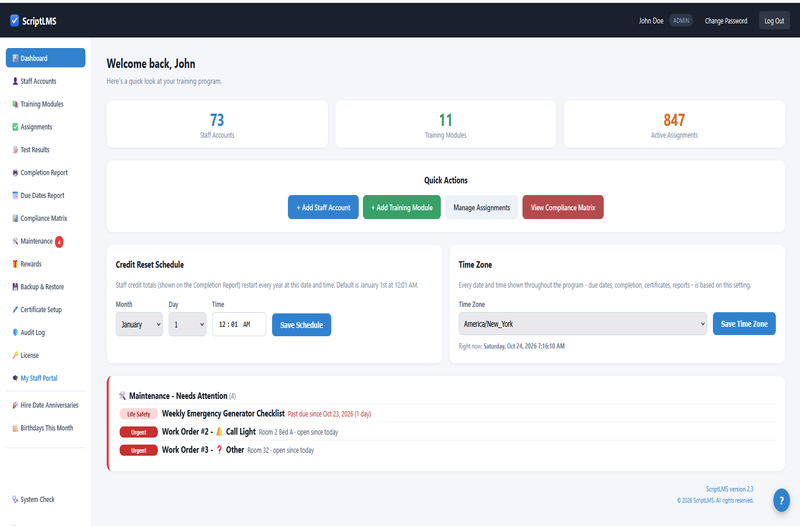The height and width of the screenshot is (526, 800).
Task: Click the System Check stethoscope icon
Action: click(x=15, y=499)
